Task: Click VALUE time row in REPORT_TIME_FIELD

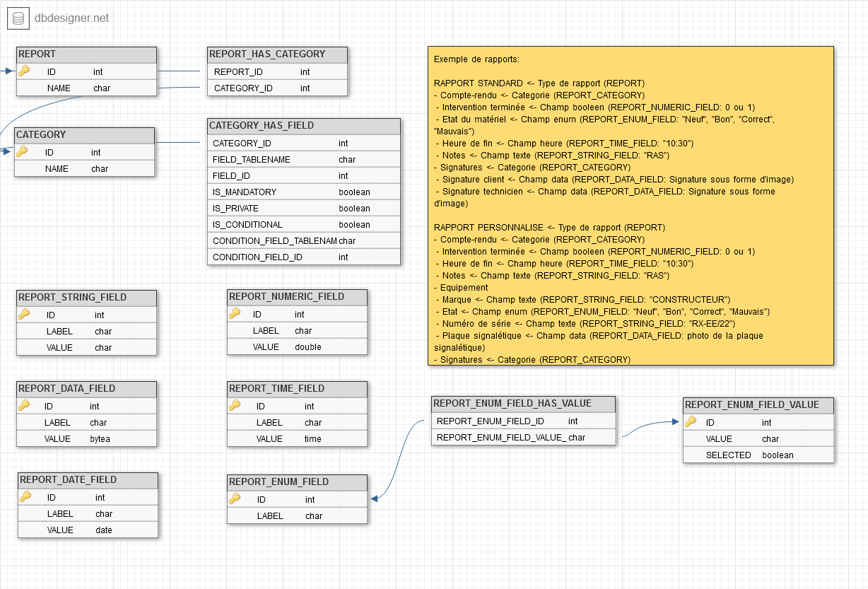Action: 298,438
